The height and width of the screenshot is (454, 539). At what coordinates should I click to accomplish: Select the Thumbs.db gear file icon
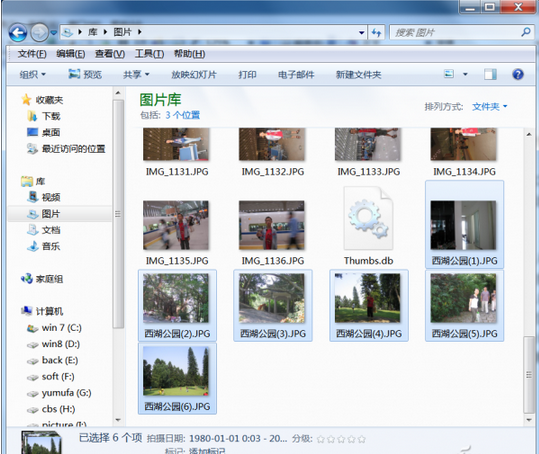(368, 218)
